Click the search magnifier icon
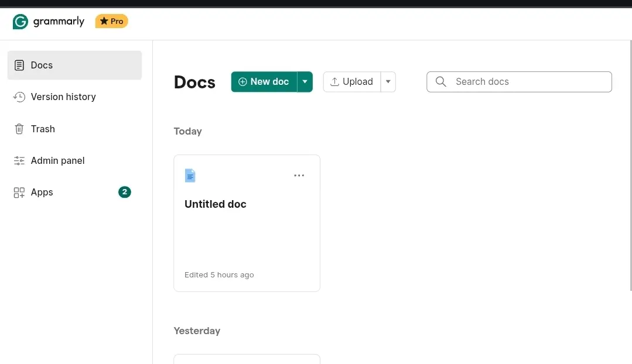The width and height of the screenshot is (632, 364). pyautogui.click(x=440, y=82)
